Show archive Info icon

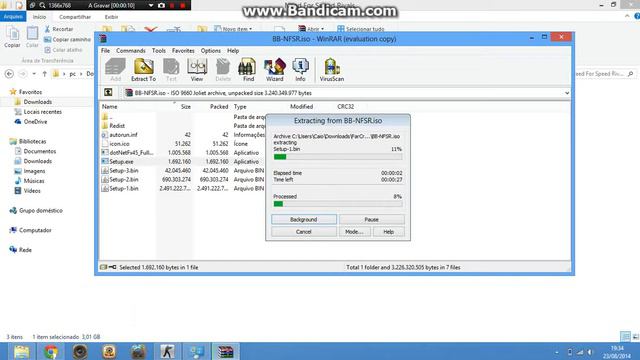point(300,70)
